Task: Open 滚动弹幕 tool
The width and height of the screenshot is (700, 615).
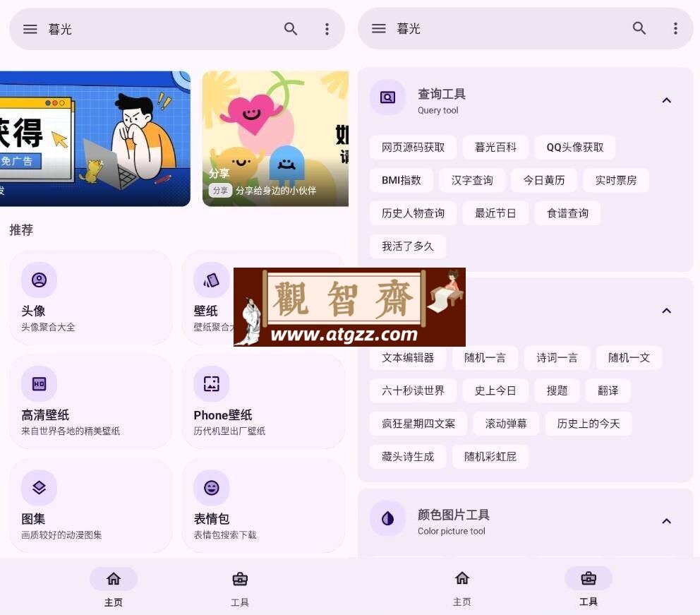Action: (506, 424)
